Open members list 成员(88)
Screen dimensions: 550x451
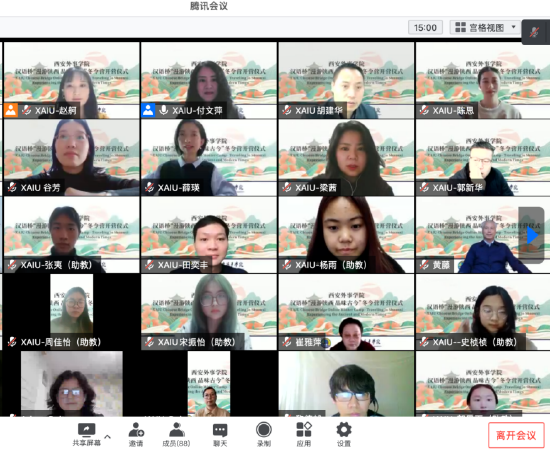click(x=176, y=435)
